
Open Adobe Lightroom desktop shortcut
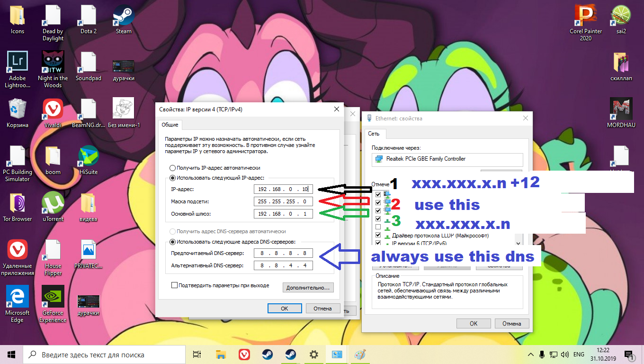point(18,70)
